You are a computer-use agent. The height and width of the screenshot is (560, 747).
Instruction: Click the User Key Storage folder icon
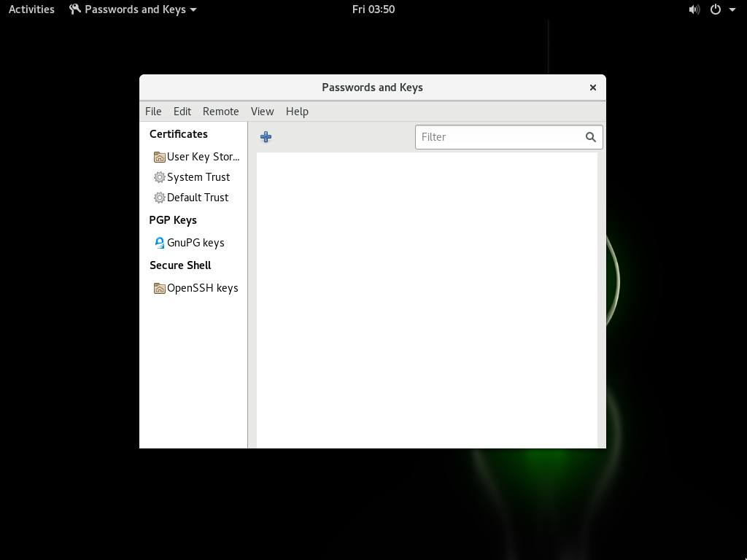point(159,157)
